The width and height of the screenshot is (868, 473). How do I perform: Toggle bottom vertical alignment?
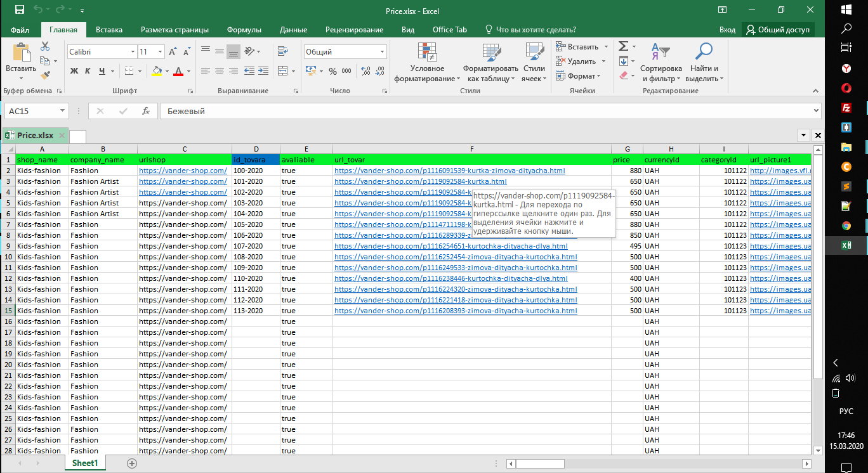233,51
